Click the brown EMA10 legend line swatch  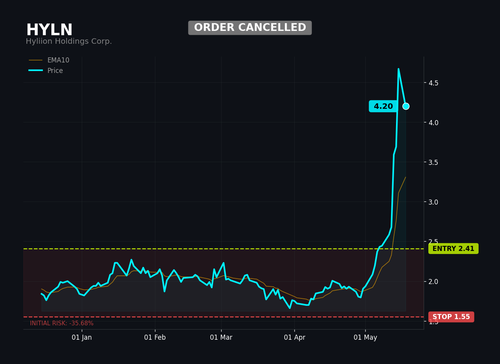coord(36,60)
